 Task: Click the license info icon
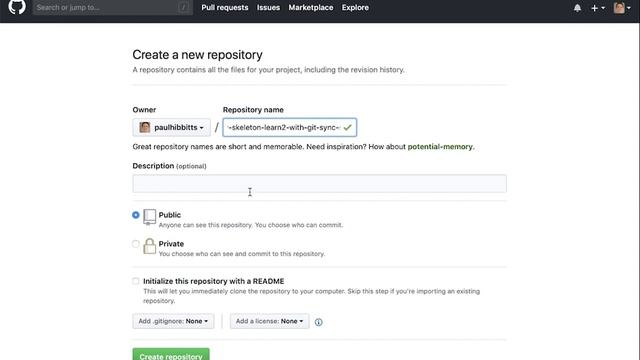[x=318, y=322]
